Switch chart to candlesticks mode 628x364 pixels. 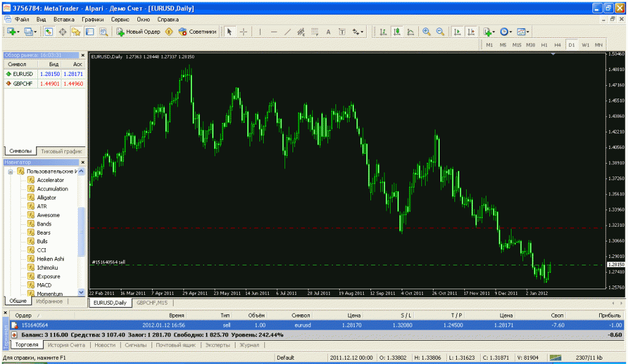pyautogui.click(x=396, y=31)
